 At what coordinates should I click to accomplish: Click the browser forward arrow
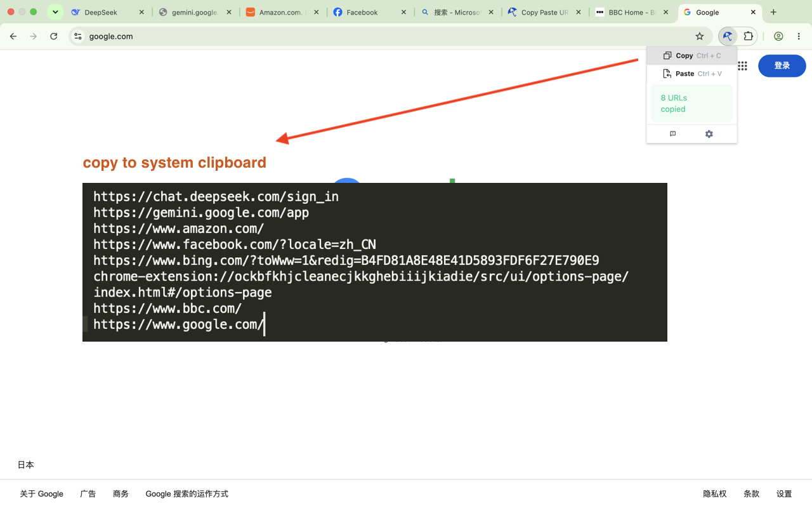coord(34,36)
